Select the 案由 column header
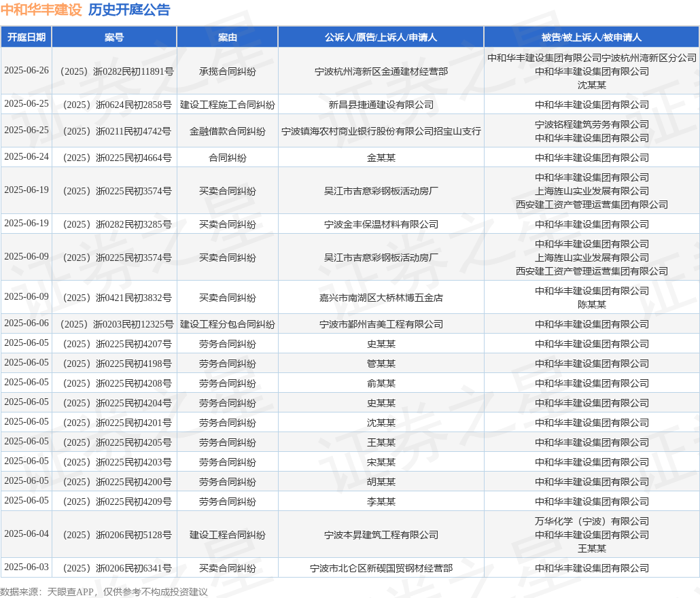The image size is (700, 598). (227, 37)
